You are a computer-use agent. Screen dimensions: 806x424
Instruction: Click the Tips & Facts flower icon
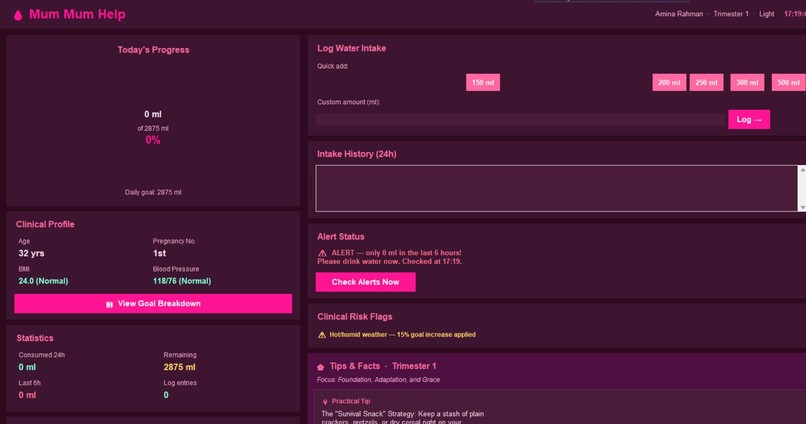(x=321, y=367)
